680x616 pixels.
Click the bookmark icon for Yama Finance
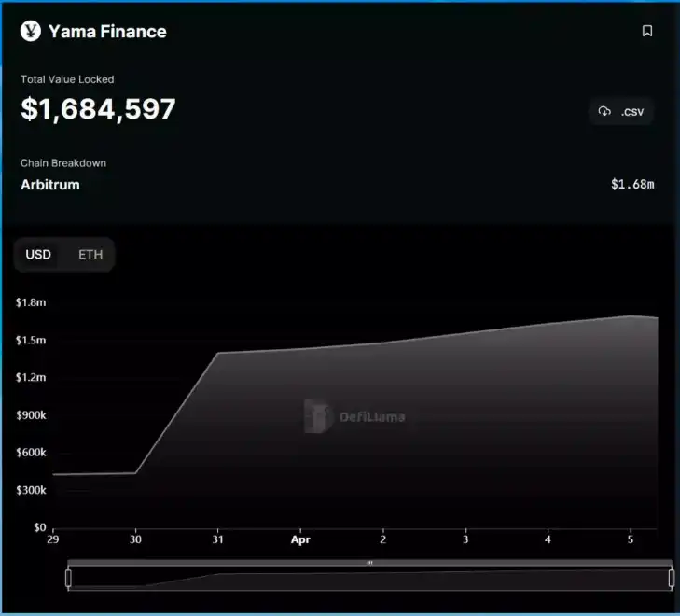[x=647, y=31]
